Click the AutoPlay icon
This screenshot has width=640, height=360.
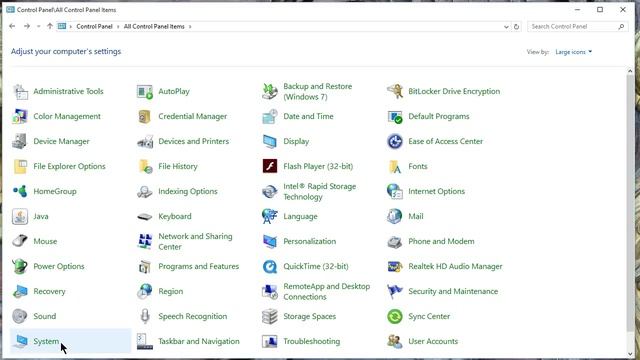pyautogui.click(x=145, y=91)
